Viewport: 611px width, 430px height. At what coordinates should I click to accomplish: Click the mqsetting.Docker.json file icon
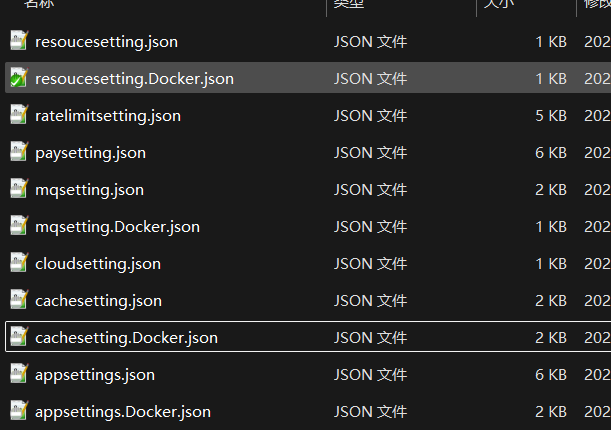pyautogui.click(x=19, y=226)
